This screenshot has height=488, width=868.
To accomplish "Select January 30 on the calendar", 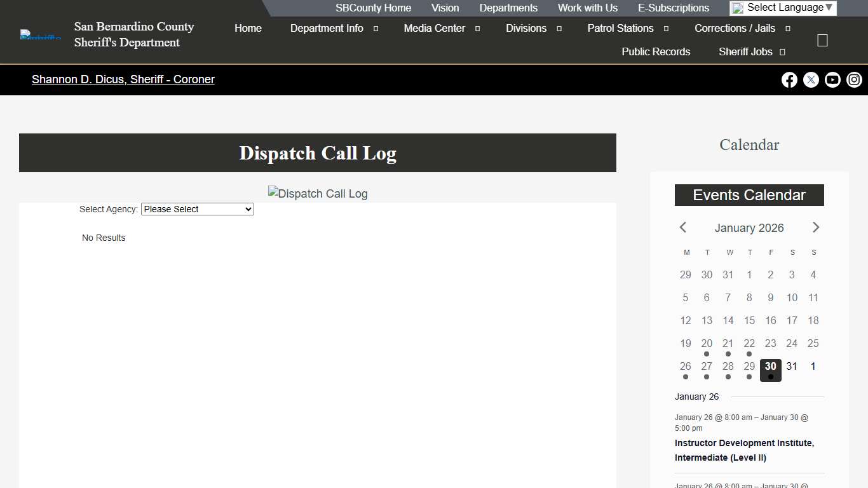I will (770, 366).
